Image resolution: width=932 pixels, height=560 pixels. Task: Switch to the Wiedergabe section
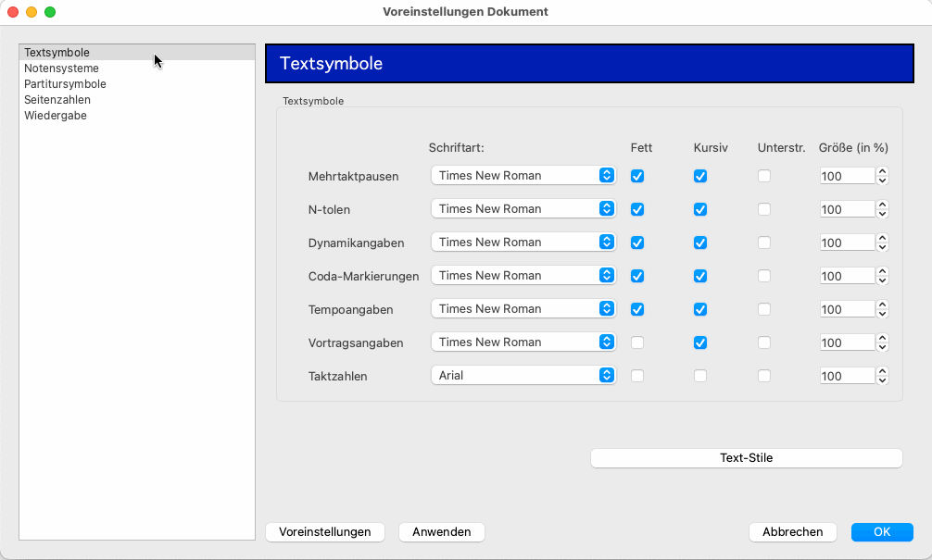56,116
